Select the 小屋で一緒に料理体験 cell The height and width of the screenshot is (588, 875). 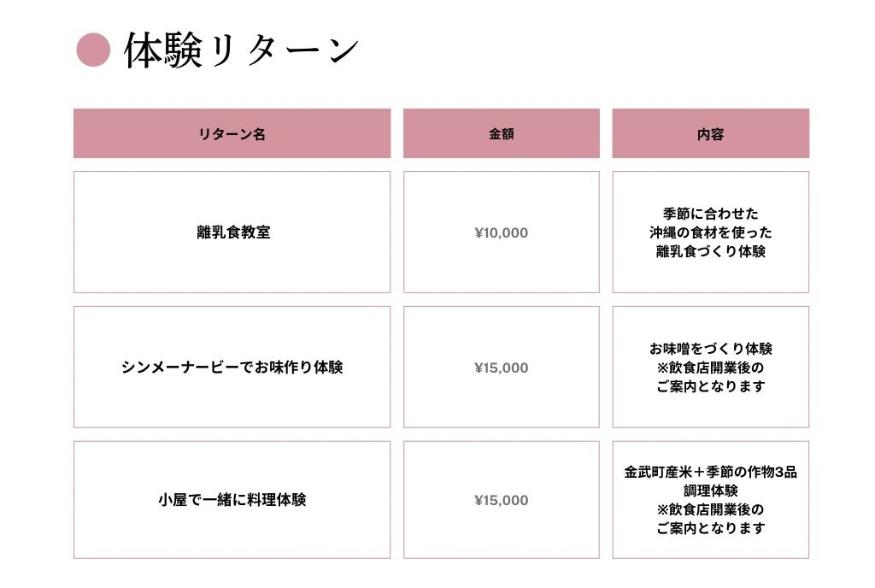tap(232, 500)
